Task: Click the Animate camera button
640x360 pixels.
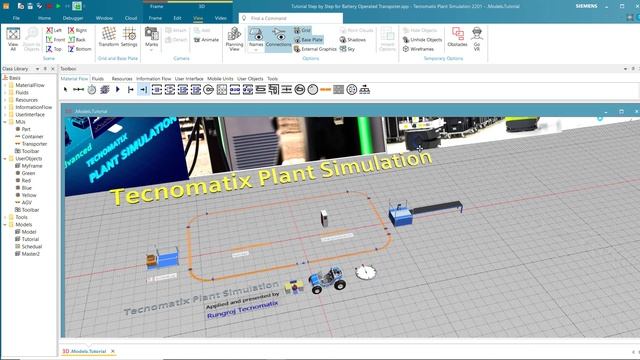Action: click(206, 40)
